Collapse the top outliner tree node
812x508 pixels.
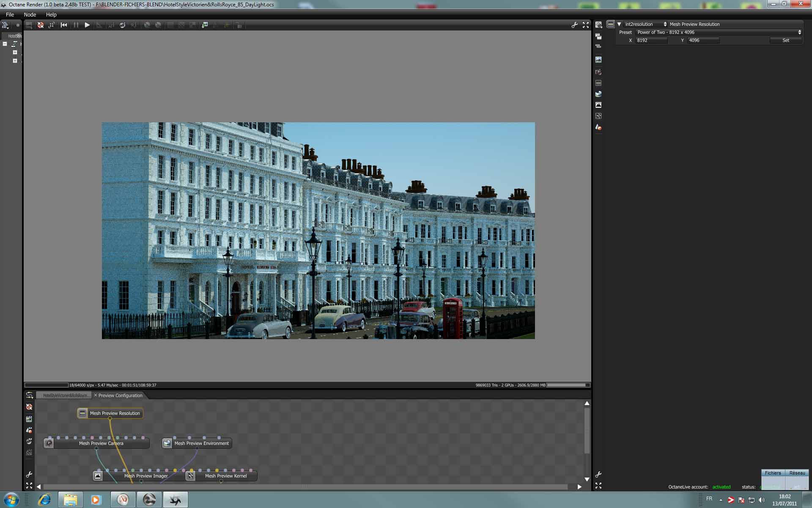pyautogui.click(x=5, y=44)
